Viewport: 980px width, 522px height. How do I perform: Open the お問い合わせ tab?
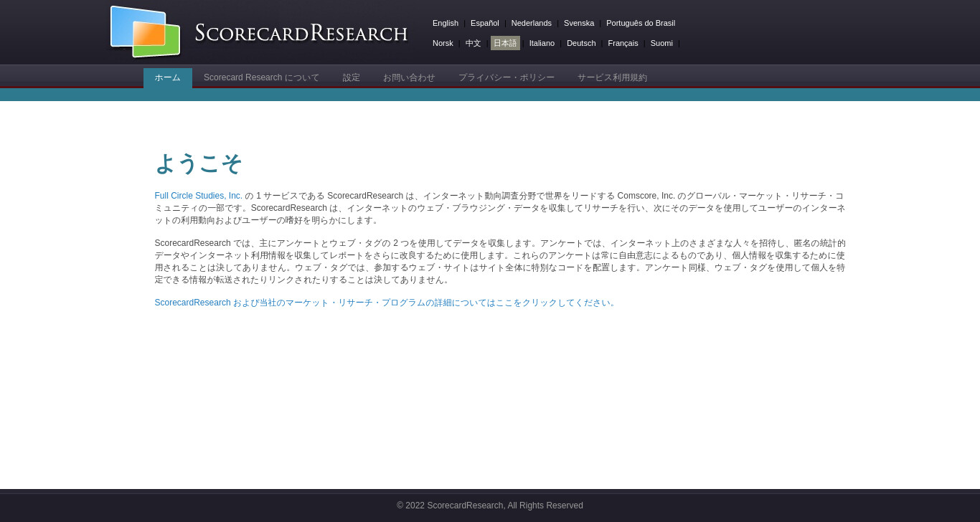(x=409, y=77)
